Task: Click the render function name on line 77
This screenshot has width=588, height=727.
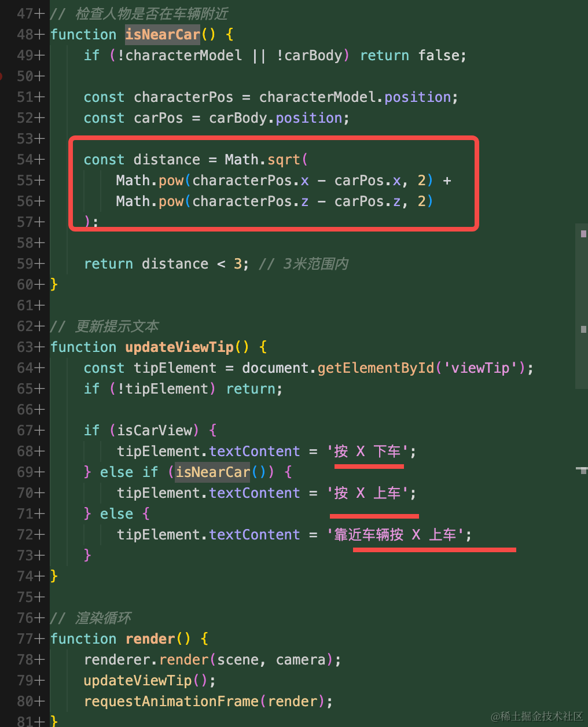Action: [x=150, y=639]
